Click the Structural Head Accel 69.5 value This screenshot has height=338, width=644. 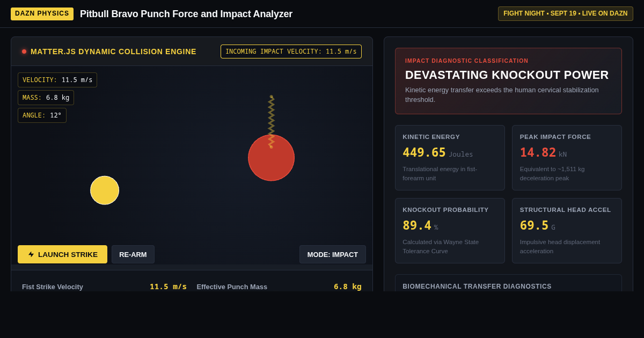click(534, 225)
